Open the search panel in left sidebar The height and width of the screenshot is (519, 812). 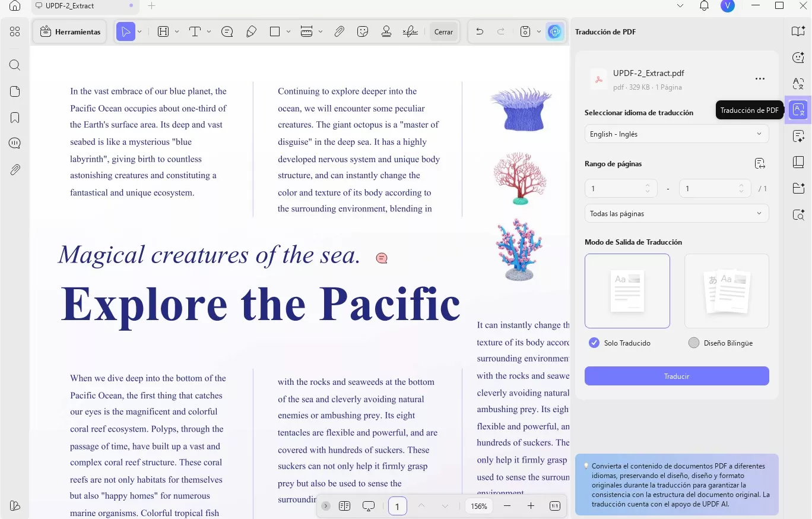(x=15, y=65)
